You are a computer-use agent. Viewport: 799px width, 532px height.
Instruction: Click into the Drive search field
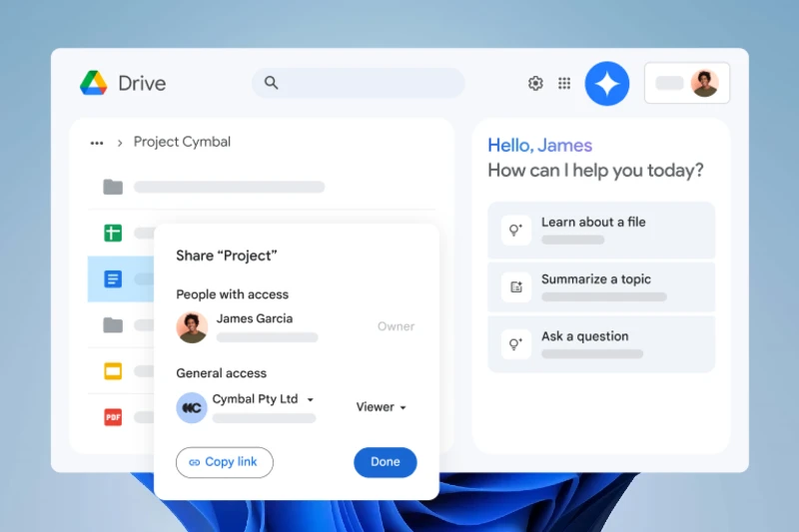click(x=360, y=83)
